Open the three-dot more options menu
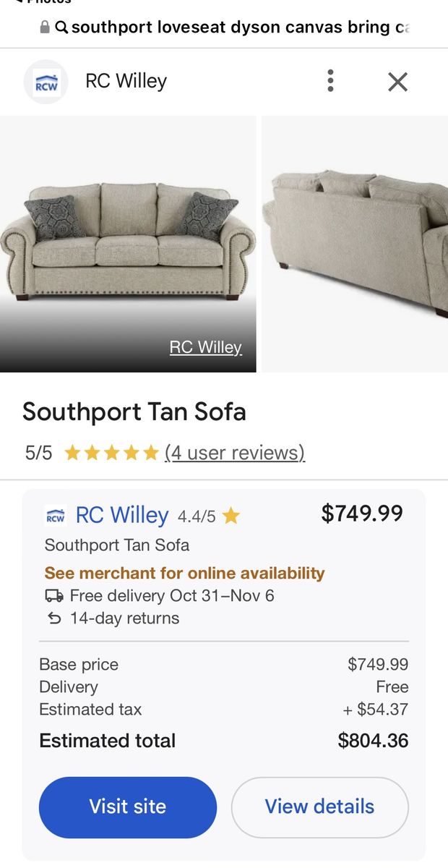448x868 pixels. point(330,81)
